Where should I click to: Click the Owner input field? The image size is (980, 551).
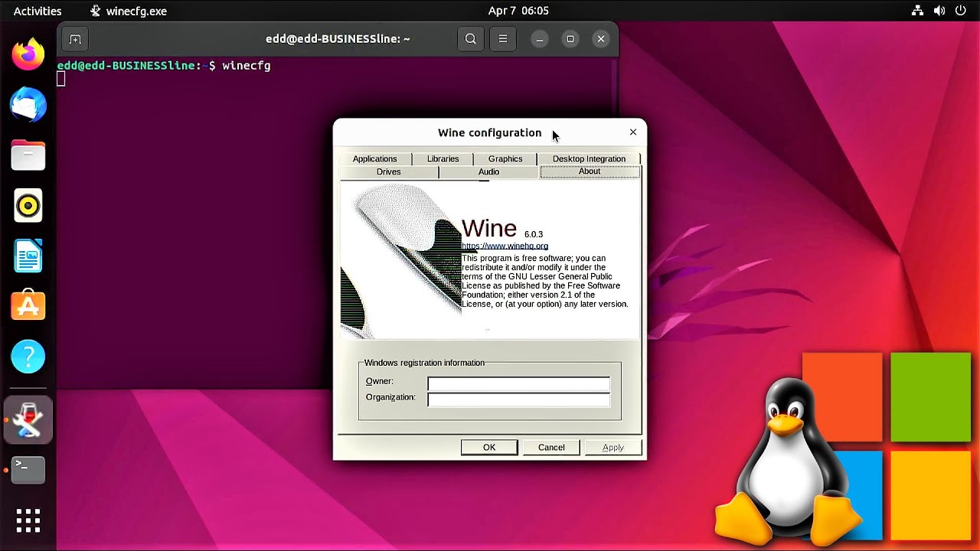pyautogui.click(x=518, y=384)
